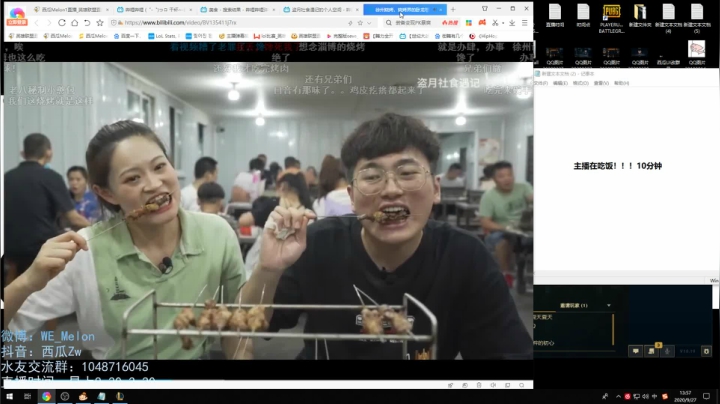Image resolution: width=720 pixels, height=404 pixels.
Task: Open the Windows notification center
Action: click(706, 396)
